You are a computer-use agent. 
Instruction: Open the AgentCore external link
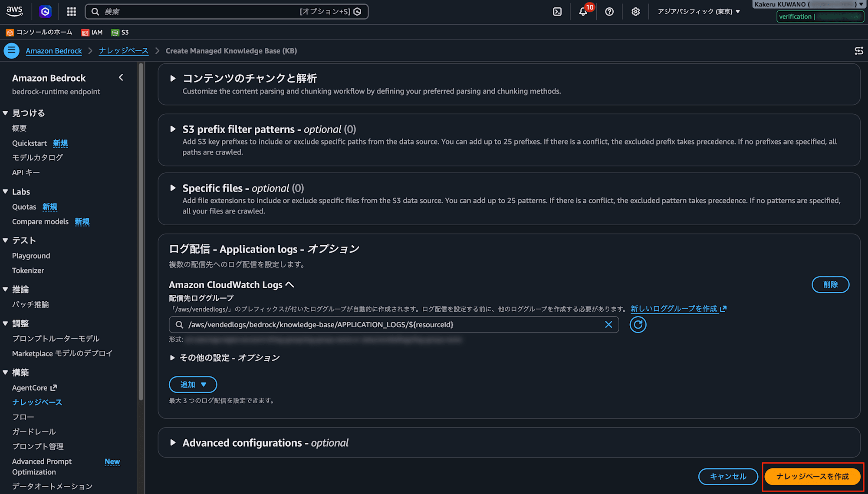pyautogui.click(x=34, y=388)
